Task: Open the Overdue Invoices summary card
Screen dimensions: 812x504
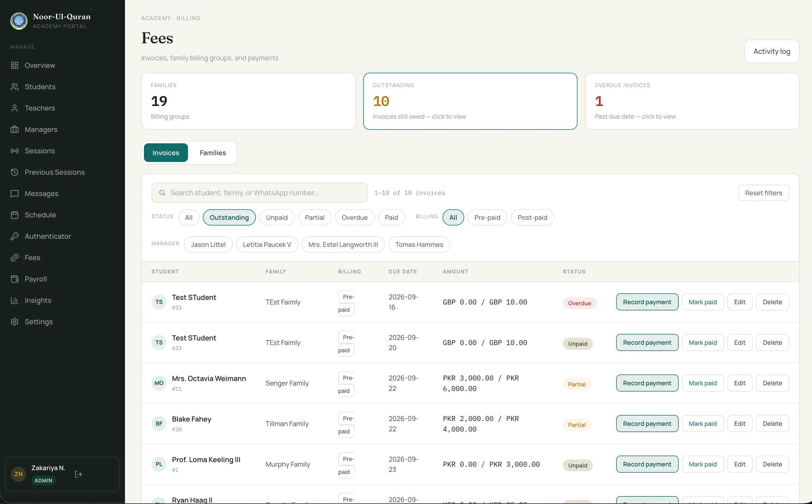Action: point(692,101)
